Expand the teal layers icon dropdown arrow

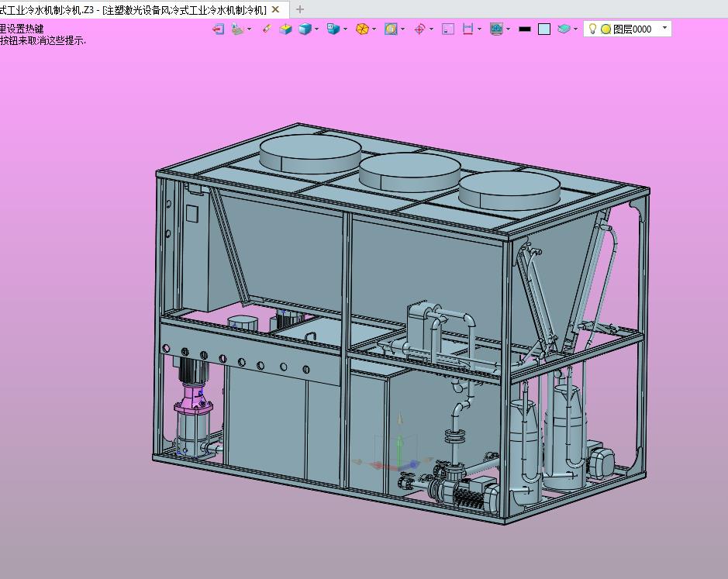(x=576, y=29)
